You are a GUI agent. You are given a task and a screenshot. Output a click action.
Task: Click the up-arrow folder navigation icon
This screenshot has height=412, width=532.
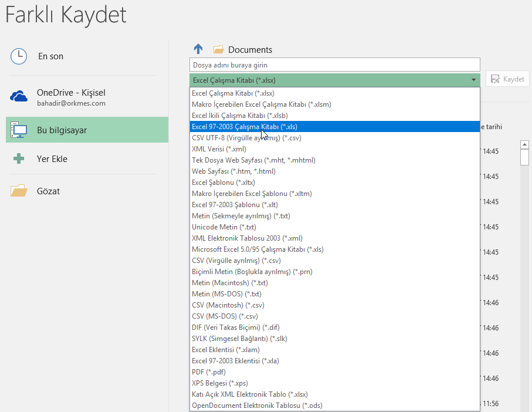pos(198,49)
